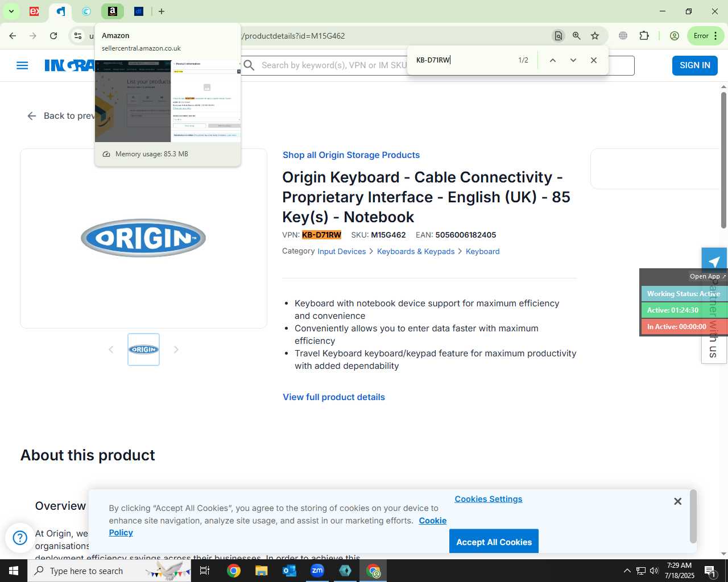Show previous product thumbnail arrow

click(111, 350)
